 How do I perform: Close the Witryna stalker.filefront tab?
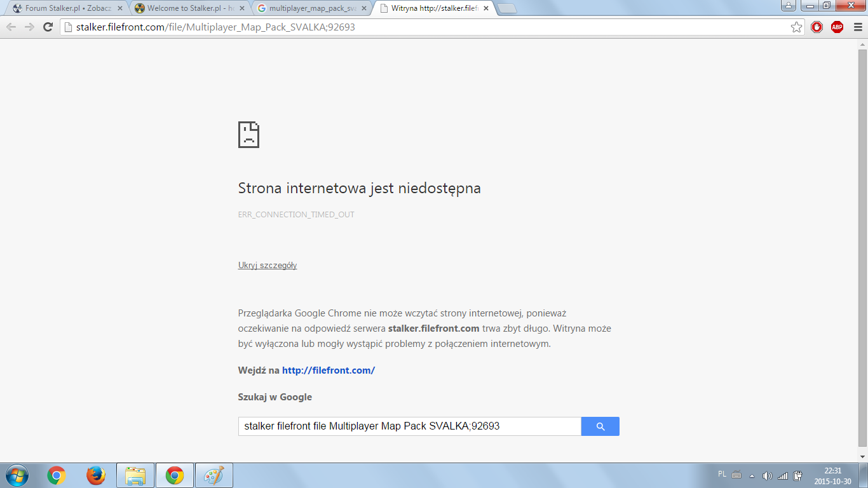click(x=486, y=8)
